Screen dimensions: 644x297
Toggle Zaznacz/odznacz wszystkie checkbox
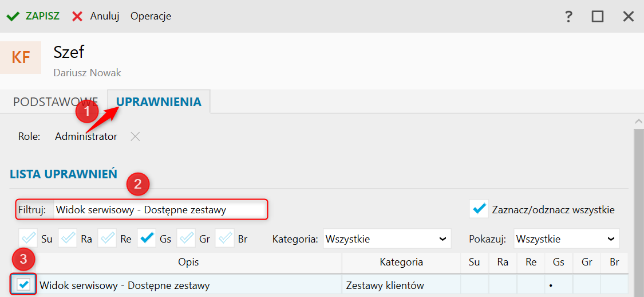(479, 209)
